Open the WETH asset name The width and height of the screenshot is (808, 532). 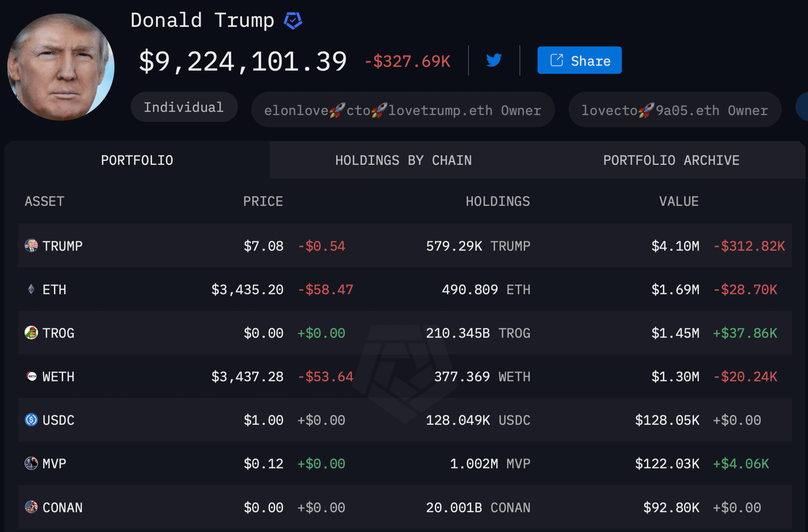[58, 376]
